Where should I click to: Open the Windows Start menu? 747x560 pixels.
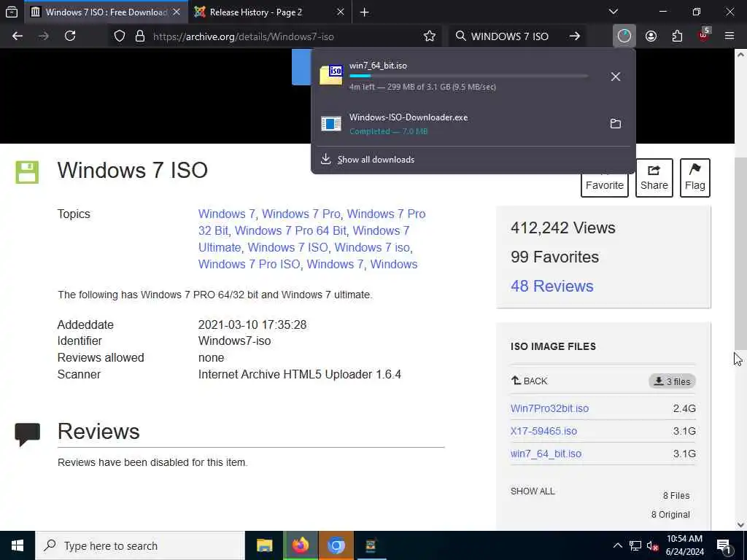click(x=18, y=545)
